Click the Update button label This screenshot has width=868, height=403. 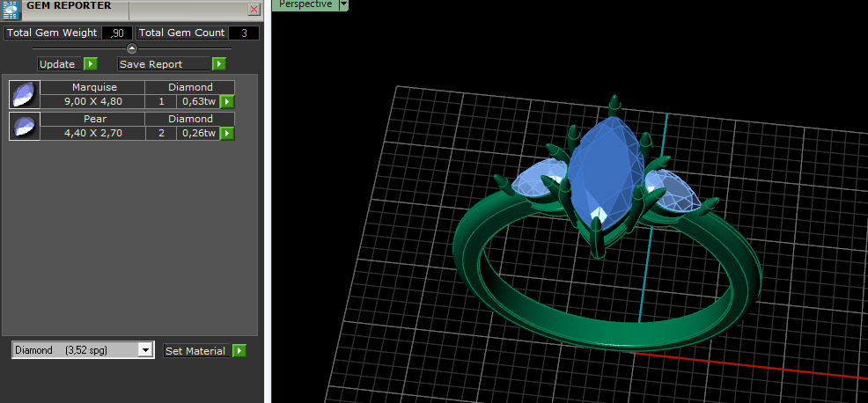60,64
